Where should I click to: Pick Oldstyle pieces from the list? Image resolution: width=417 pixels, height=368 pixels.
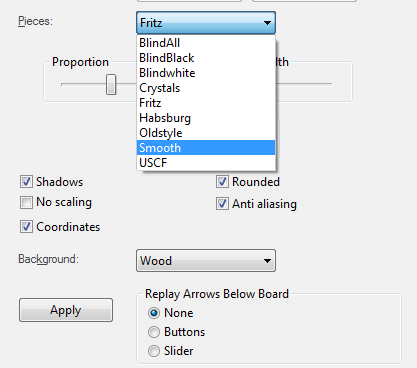click(206, 133)
